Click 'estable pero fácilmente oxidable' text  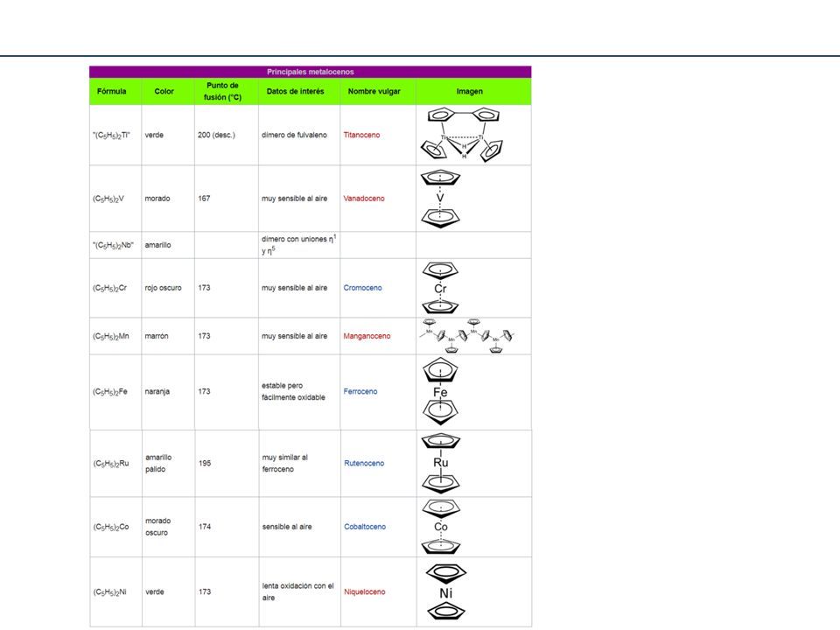pos(293,392)
